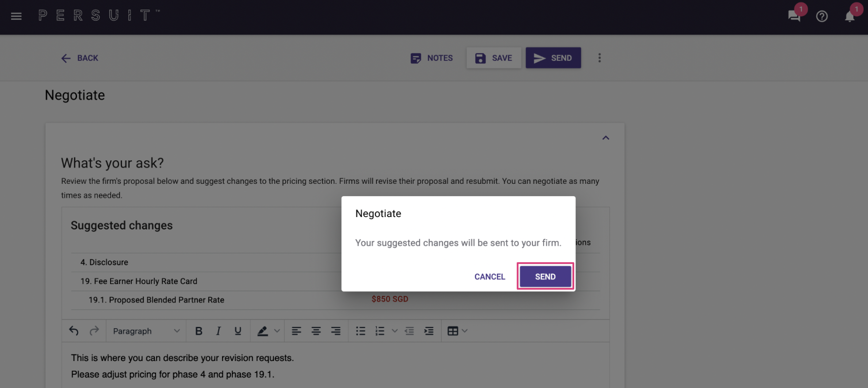
Task: Open the three-dot more options menu
Action: tap(599, 58)
